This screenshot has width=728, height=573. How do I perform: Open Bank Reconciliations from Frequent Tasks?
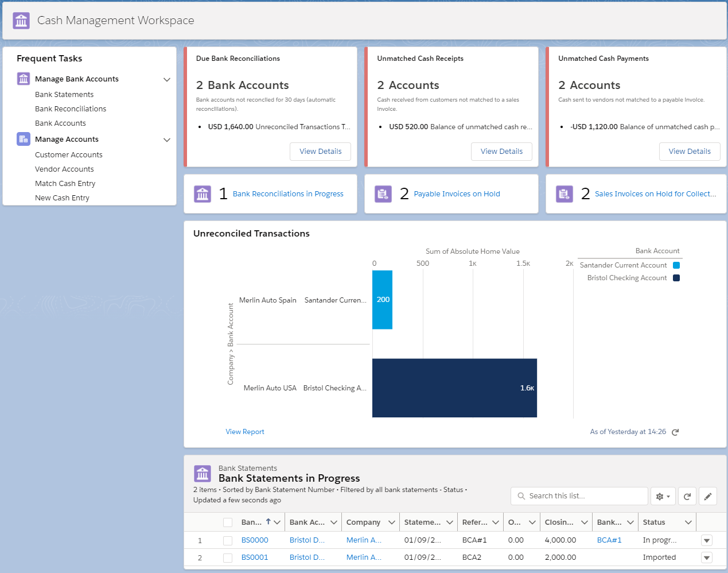click(x=71, y=109)
